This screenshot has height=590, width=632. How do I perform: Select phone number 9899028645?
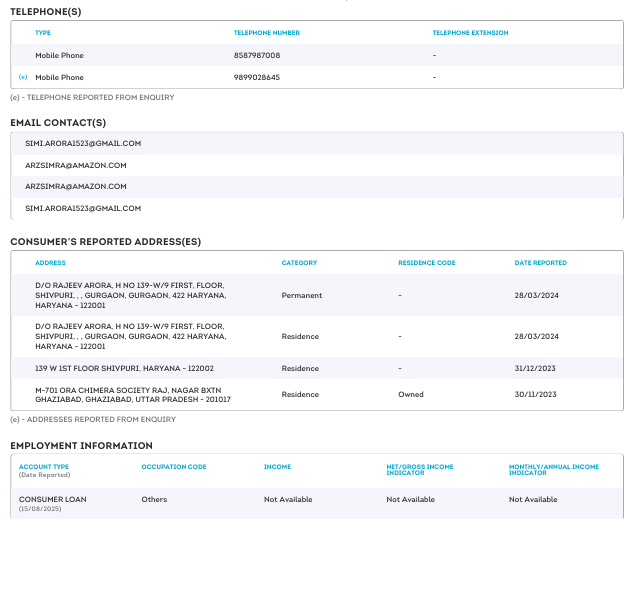pyautogui.click(x=256, y=77)
